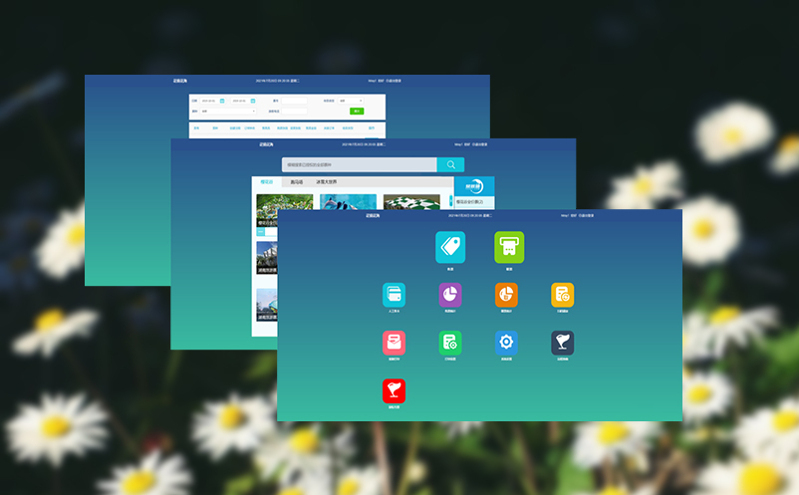The width and height of the screenshot is (799, 495).
Task: Open the pink envelope print icon
Action: [394, 342]
